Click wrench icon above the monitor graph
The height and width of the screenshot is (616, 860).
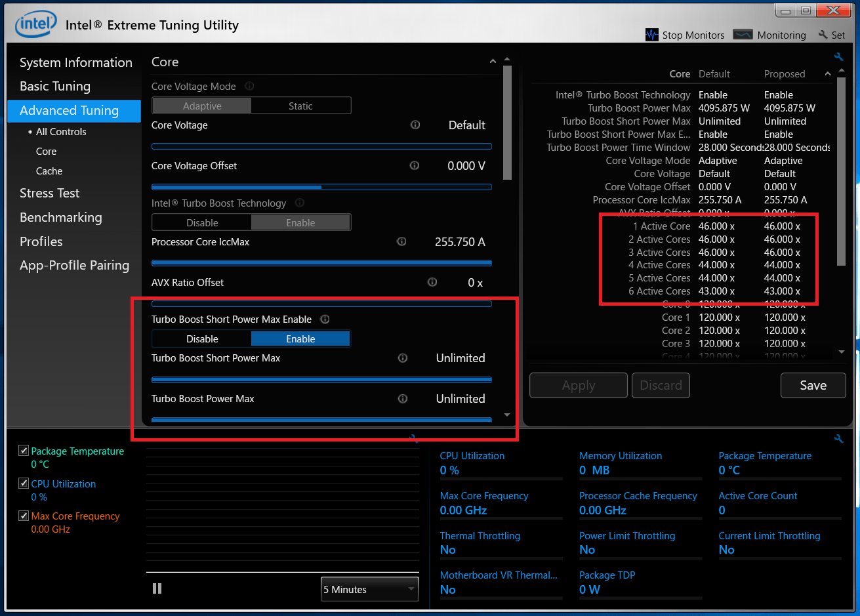point(413,438)
